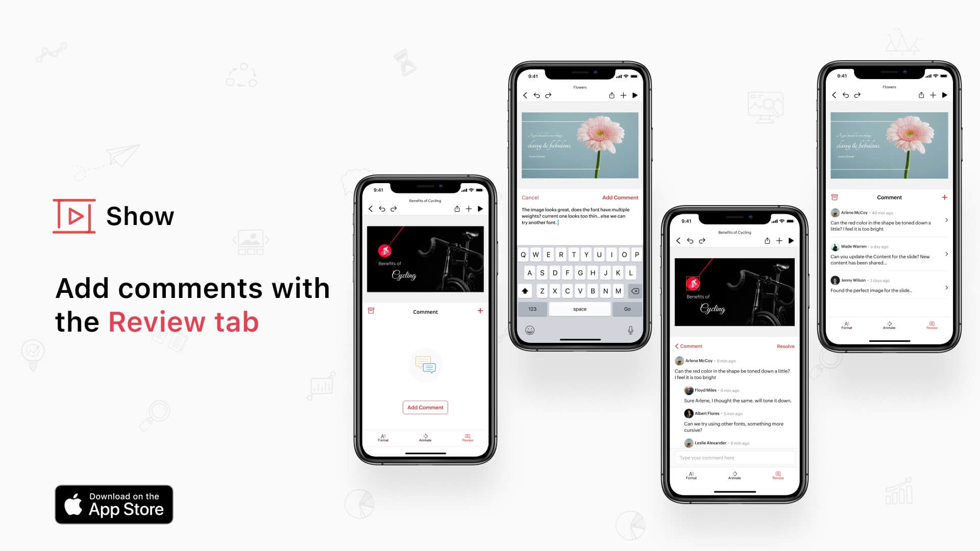Image resolution: width=980 pixels, height=551 pixels.
Task: Tap the list/slides panel icon
Action: point(372,311)
